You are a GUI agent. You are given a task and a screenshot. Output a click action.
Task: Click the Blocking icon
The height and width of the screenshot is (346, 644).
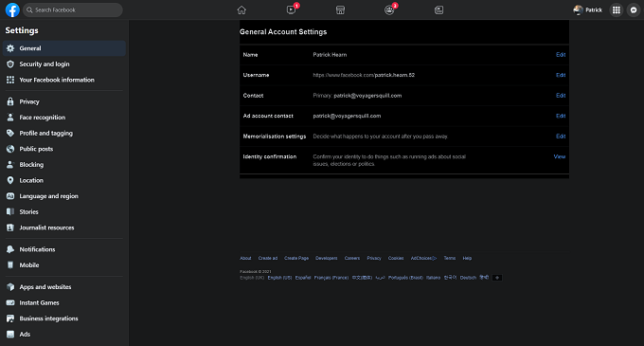pos(10,164)
